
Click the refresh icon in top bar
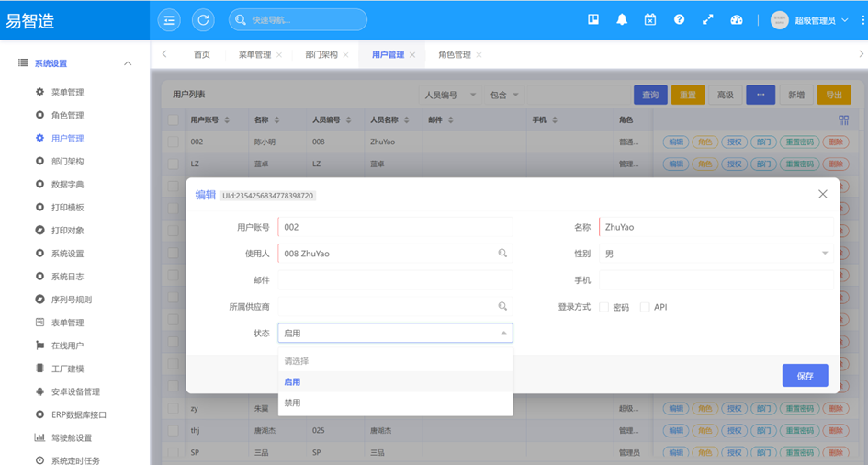[203, 19]
